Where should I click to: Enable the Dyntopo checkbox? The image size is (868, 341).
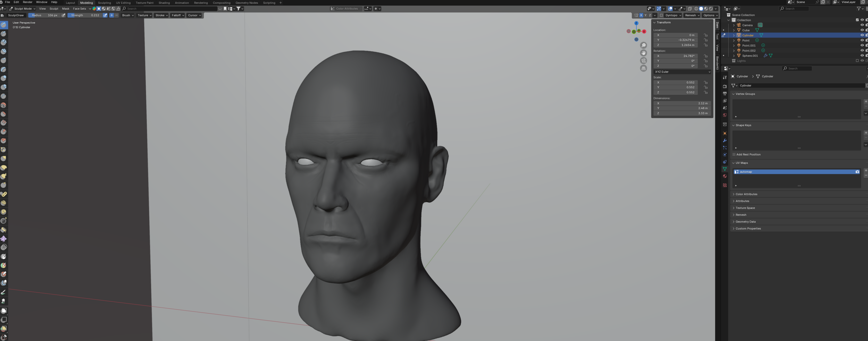point(661,15)
